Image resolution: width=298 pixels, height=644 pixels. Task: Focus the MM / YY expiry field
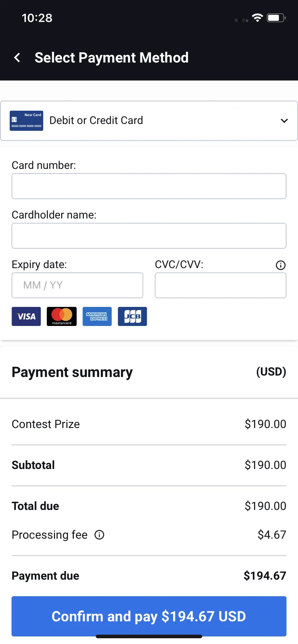coord(77,285)
